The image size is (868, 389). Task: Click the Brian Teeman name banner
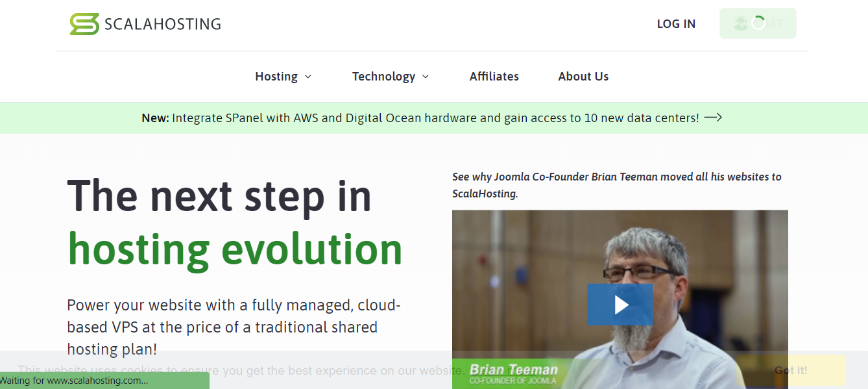click(x=514, y=373)
